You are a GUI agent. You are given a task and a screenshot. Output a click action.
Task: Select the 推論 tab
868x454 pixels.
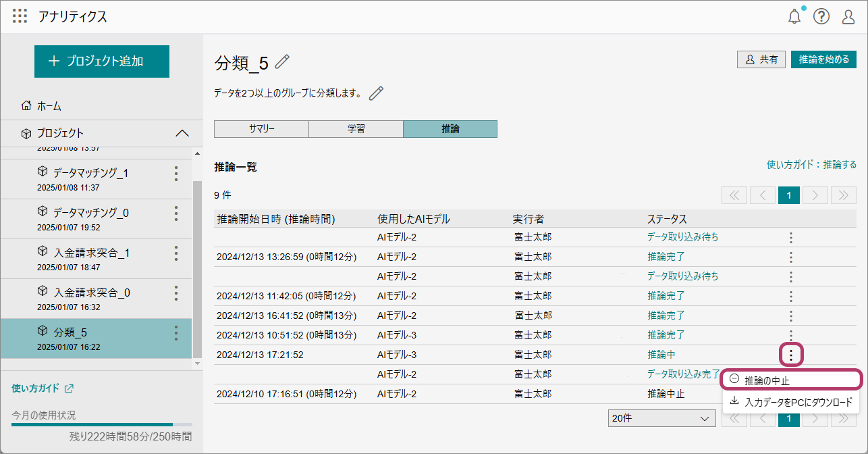pos(450,129)
